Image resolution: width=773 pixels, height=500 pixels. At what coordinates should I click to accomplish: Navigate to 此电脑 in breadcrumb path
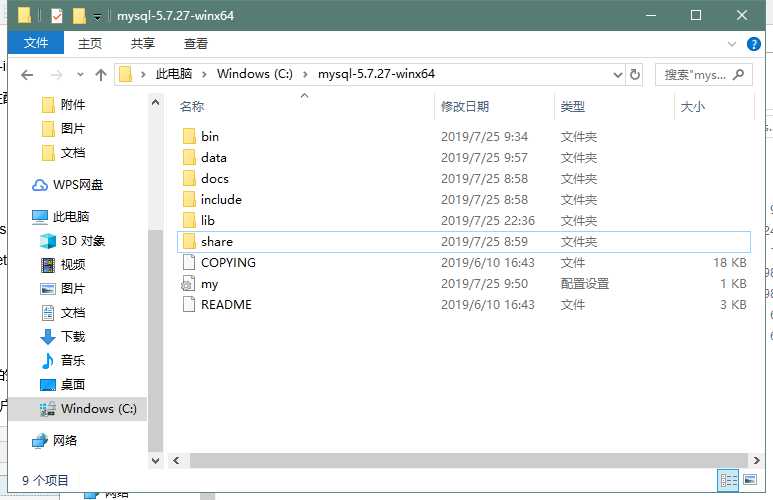(x=174, y=74)
